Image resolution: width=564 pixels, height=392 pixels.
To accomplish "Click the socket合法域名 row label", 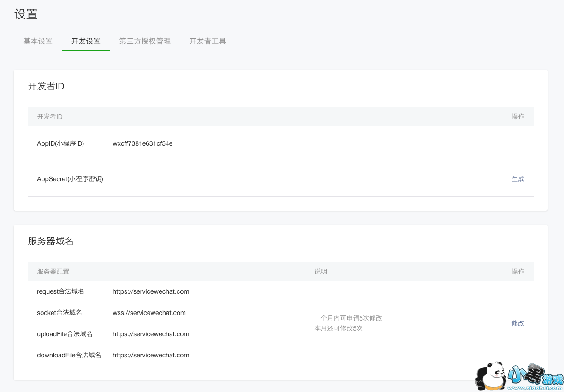I will [x=59, y=313].
